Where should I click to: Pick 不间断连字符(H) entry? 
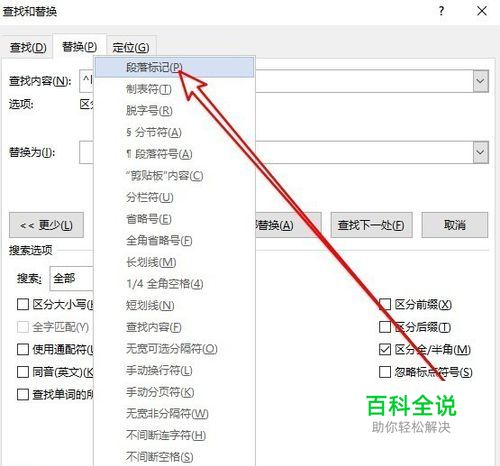174,435
